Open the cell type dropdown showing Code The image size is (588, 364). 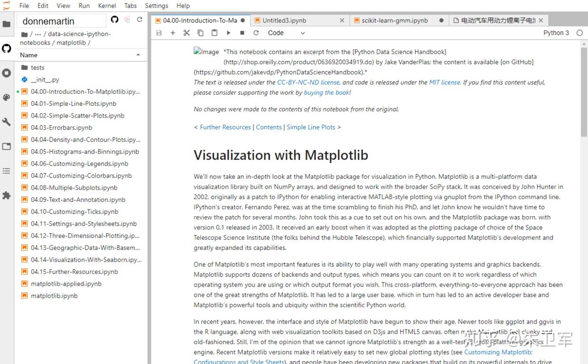(285, 33)
